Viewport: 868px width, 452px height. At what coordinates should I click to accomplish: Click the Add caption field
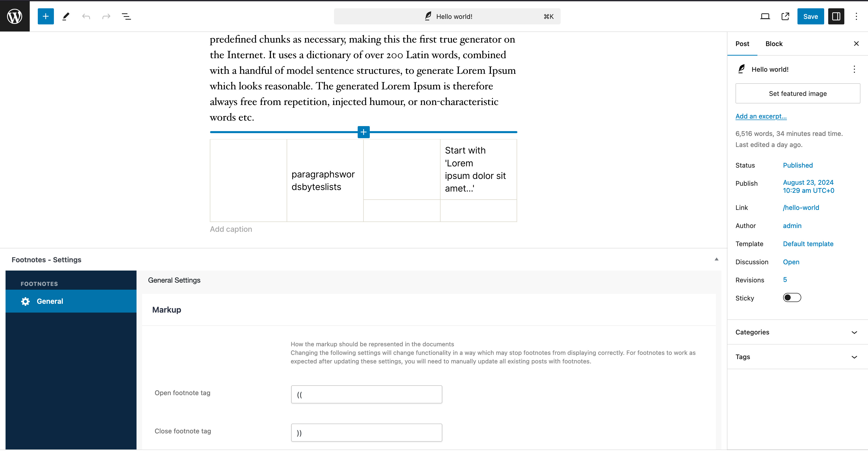(x=231, y=229)
